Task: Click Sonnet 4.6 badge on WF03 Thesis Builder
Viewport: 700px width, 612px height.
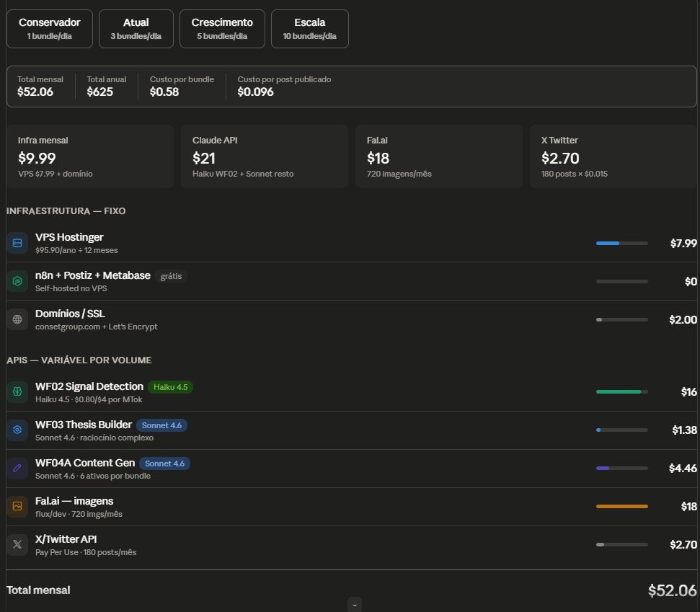Action: [x=161, y=425]
